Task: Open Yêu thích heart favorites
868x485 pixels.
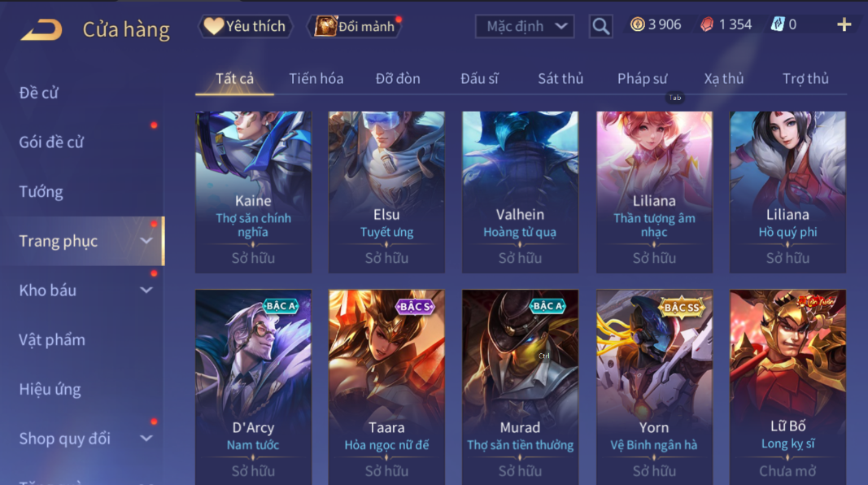Action: pos(245,26)
